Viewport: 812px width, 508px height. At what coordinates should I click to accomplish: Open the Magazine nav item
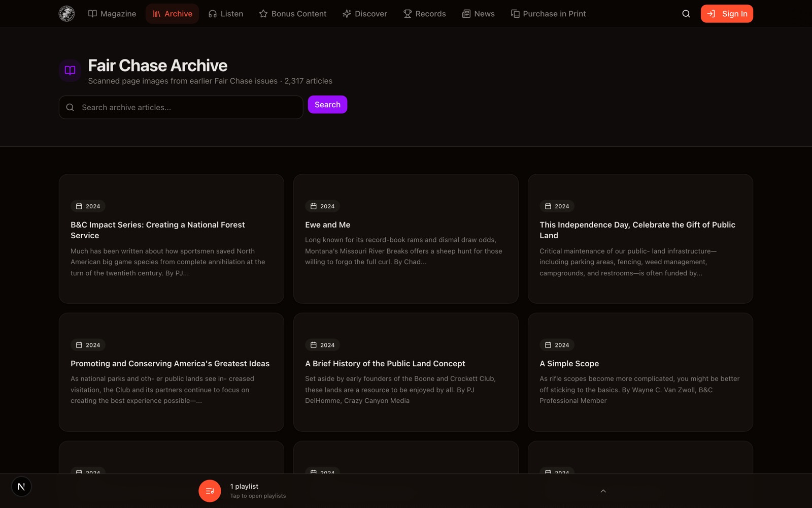pyautogui.click(x=112, y=14)
